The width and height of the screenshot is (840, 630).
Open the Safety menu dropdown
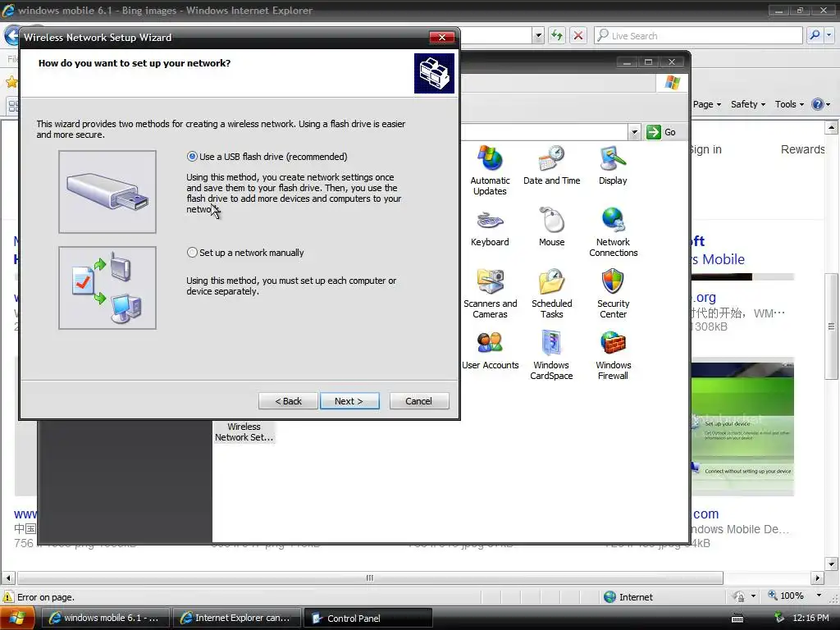748,104
